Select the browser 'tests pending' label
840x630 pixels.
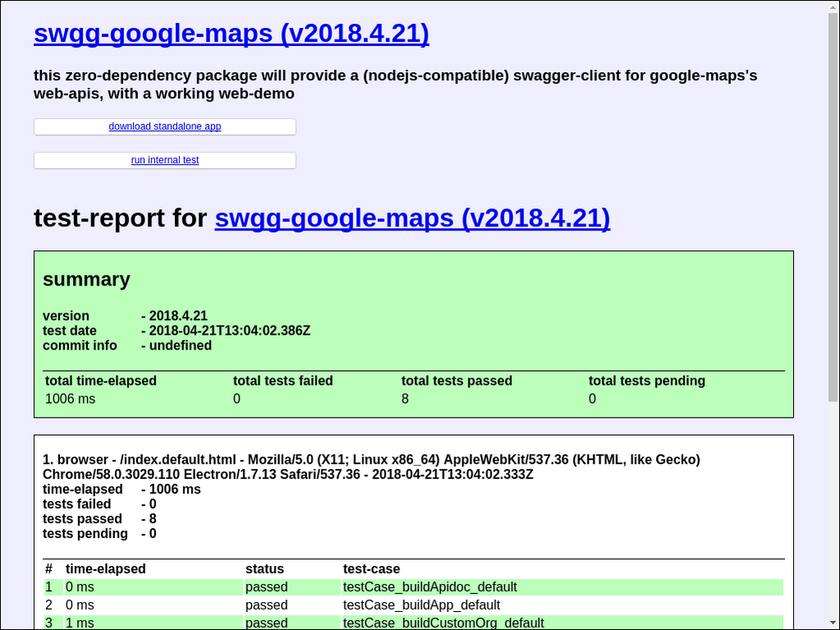[x=85, y=534]
